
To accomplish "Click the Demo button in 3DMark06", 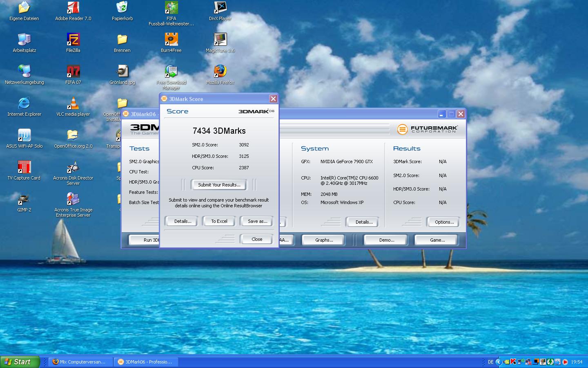I will click(x=386, y=240).
